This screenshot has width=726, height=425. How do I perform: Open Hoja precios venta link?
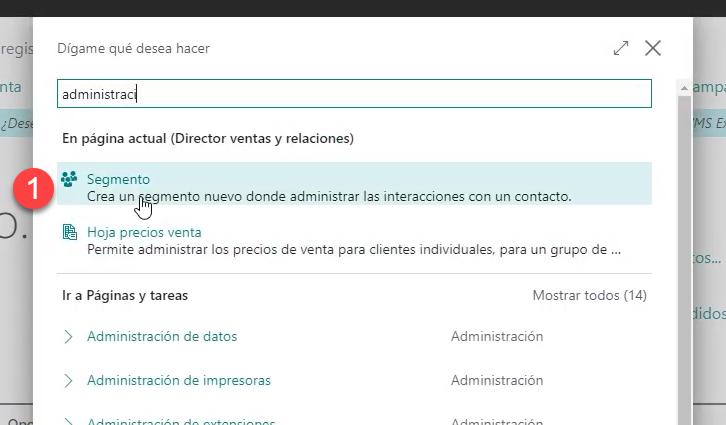tap(144, 232)
